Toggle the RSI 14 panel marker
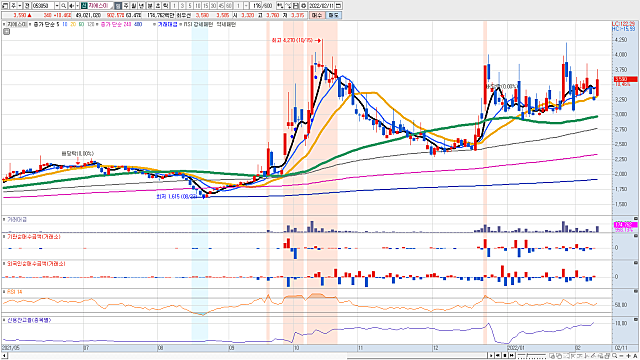 (x=4, y=292)
